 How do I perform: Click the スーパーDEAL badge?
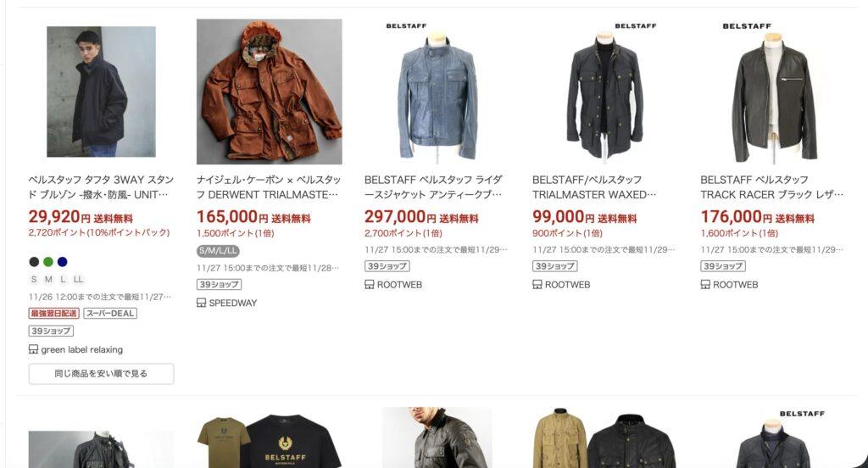[x=110, y=314]
